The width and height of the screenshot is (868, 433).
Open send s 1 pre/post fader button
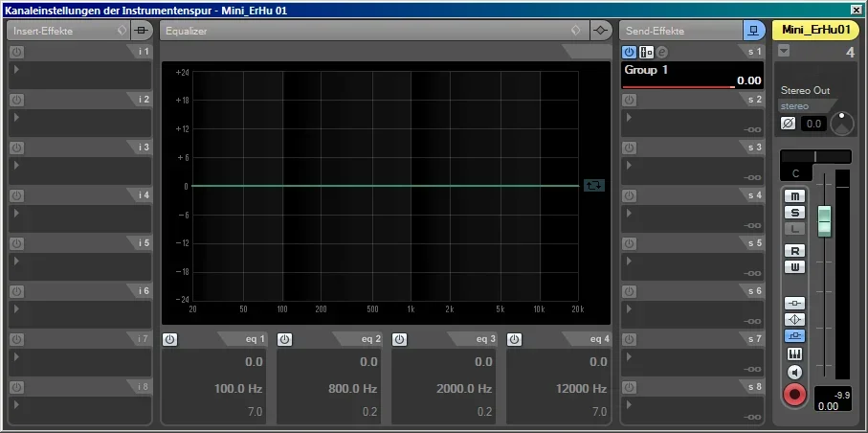(x=646, y=52)
